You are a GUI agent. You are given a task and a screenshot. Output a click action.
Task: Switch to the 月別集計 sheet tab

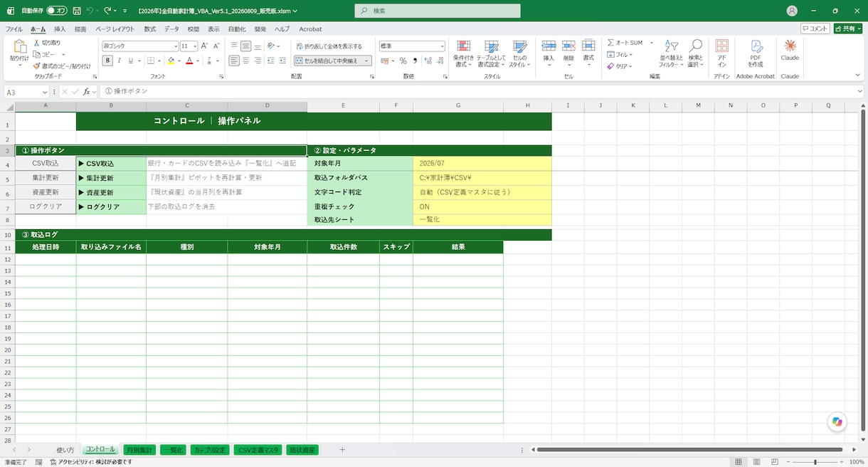click(139, 450)
